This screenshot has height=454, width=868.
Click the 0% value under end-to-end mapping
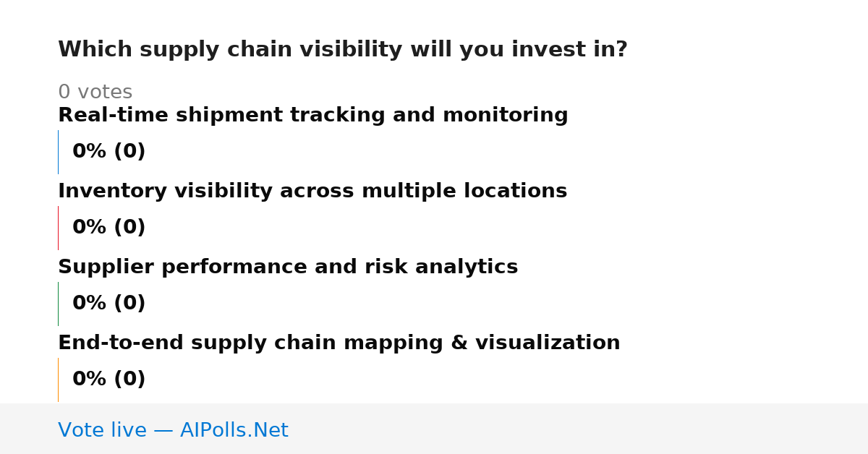[x=90, y=380]
